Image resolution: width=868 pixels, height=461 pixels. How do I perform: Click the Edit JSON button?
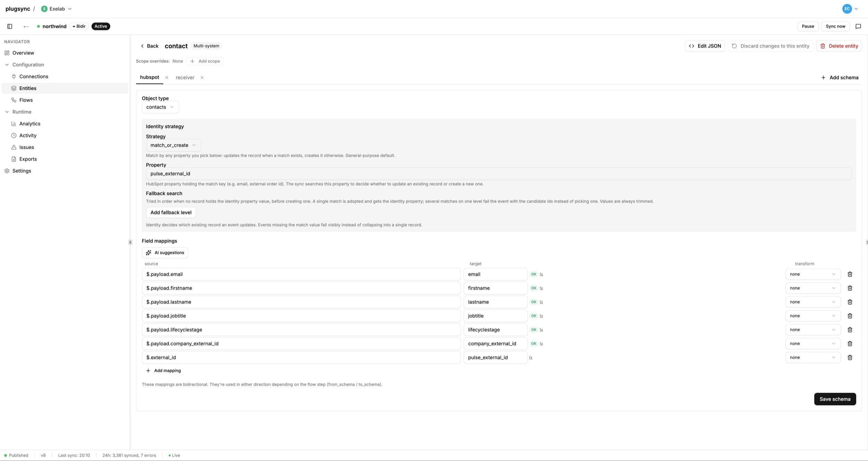(705, 46)
